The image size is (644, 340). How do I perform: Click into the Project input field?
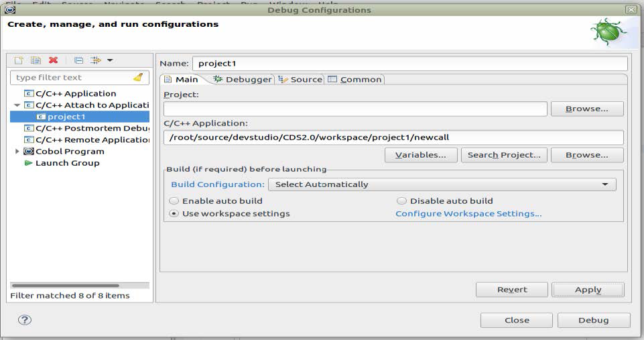click(x=355, y=109)
